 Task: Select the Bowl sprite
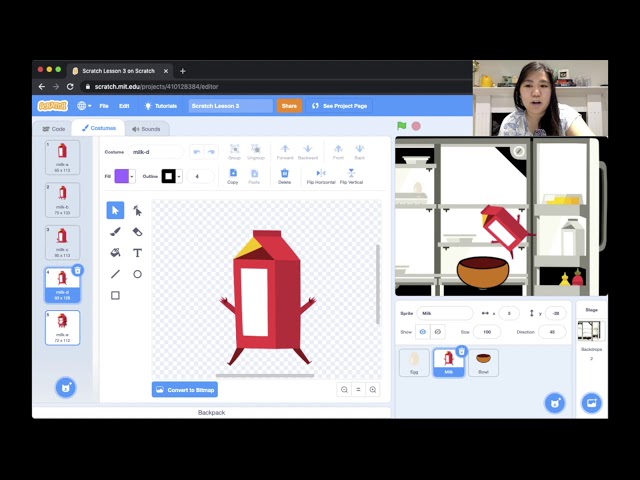(x=483, y=362)
